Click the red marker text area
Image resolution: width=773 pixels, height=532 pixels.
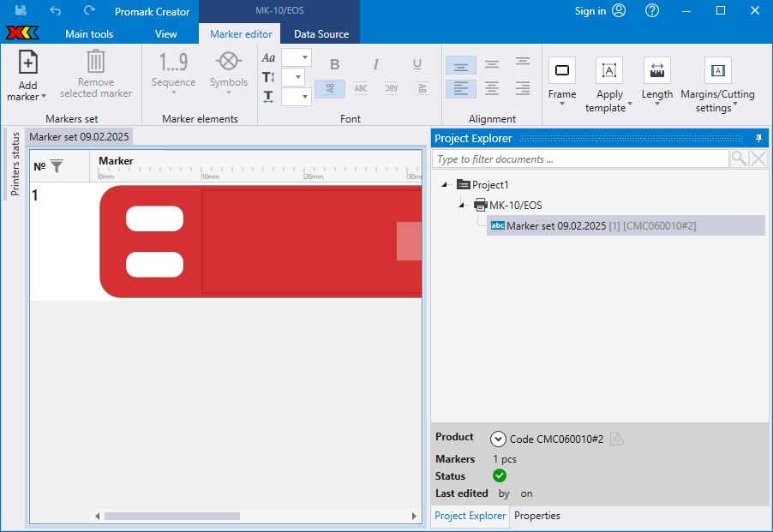point(312,242)
